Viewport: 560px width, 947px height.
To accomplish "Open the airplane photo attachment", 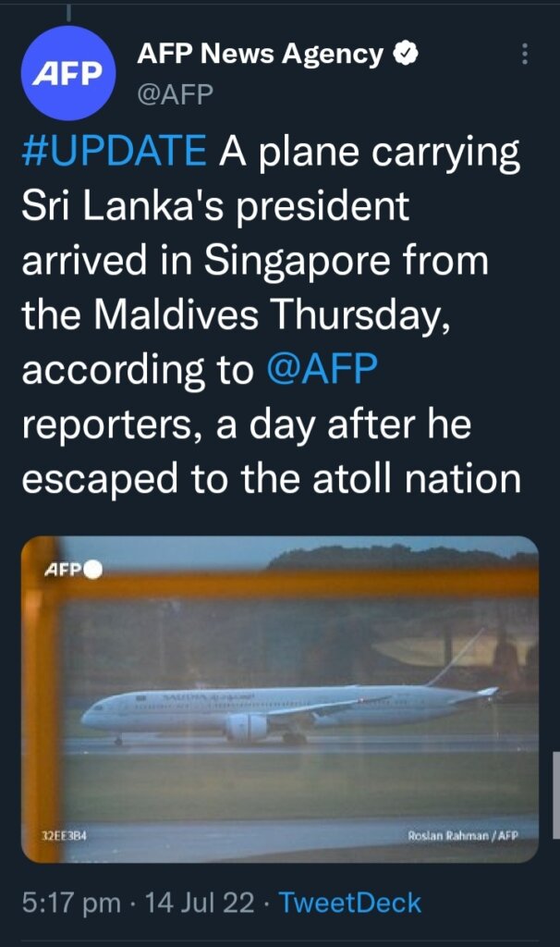I will (x=280, y=699).
